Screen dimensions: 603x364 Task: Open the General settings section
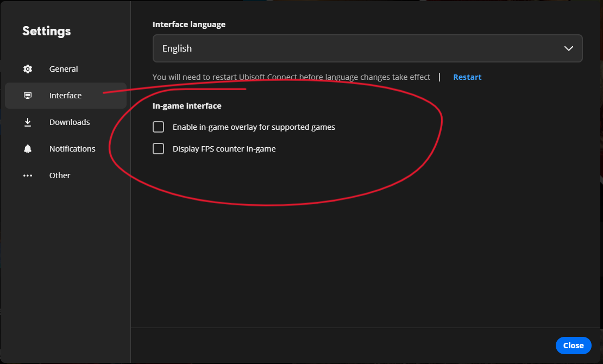64,69
